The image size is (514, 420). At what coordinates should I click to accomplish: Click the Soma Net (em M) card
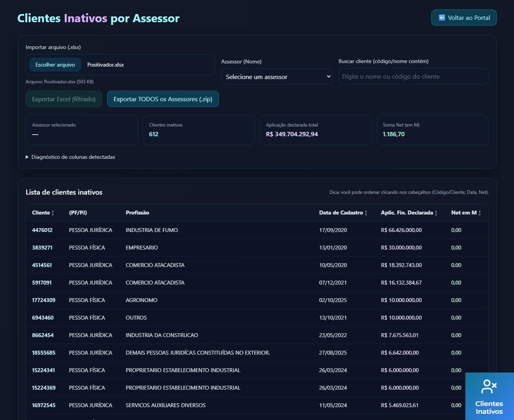point(432,130)
